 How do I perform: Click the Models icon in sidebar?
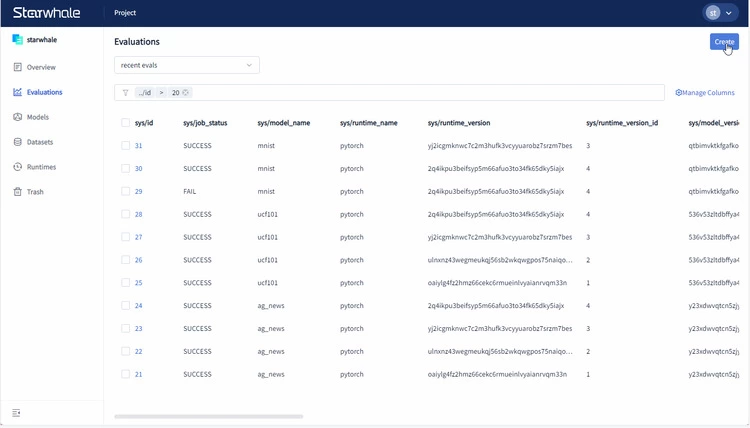[x=17, y=117]
